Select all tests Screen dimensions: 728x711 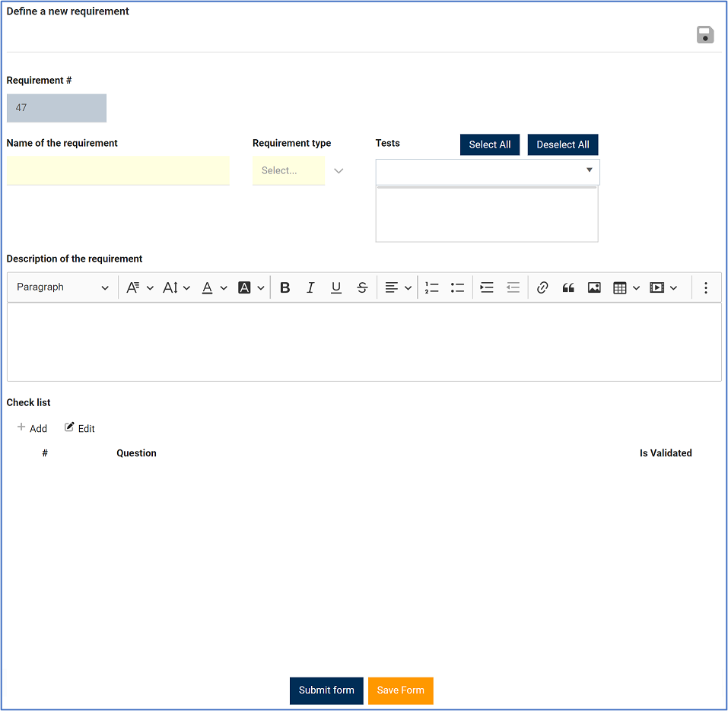coord(490,144)
